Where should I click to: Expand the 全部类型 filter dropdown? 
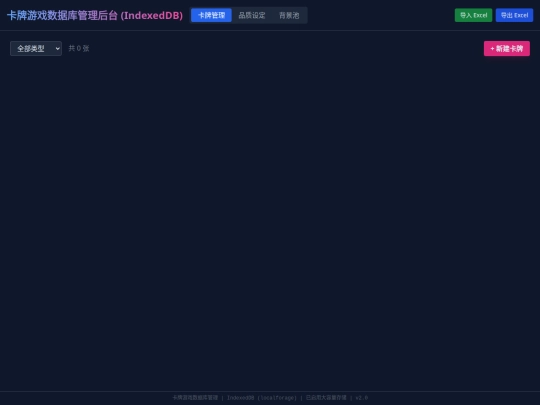(36, 49)
